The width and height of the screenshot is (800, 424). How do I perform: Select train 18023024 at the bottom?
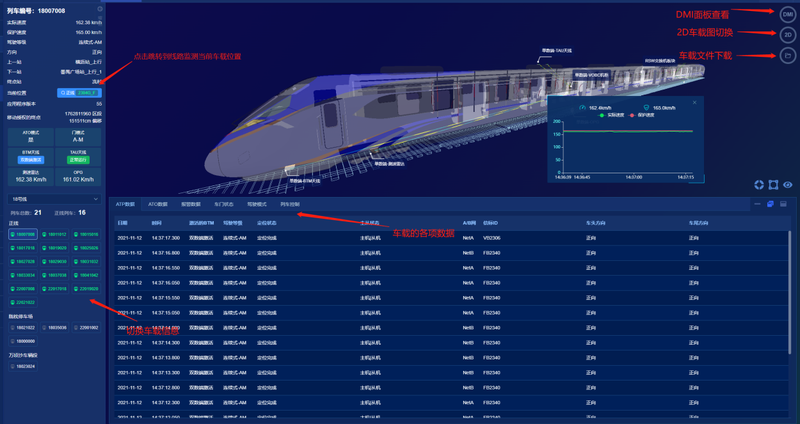coord(23,366)
